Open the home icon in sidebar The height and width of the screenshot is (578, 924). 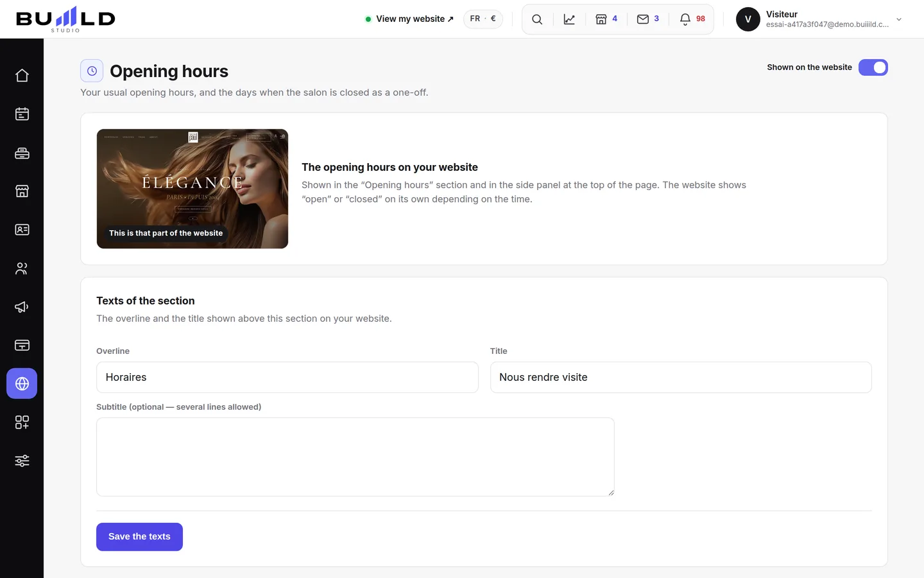point(22,75)
